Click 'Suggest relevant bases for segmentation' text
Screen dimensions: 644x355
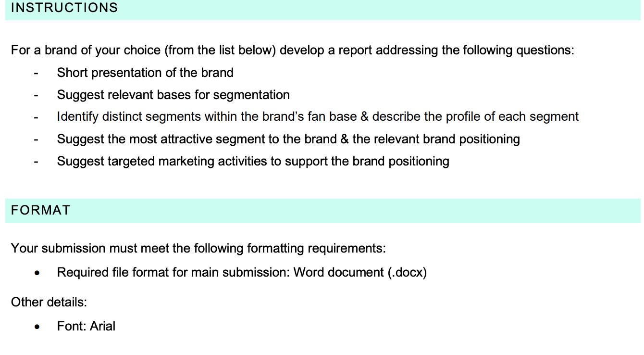tap(173, 95)
